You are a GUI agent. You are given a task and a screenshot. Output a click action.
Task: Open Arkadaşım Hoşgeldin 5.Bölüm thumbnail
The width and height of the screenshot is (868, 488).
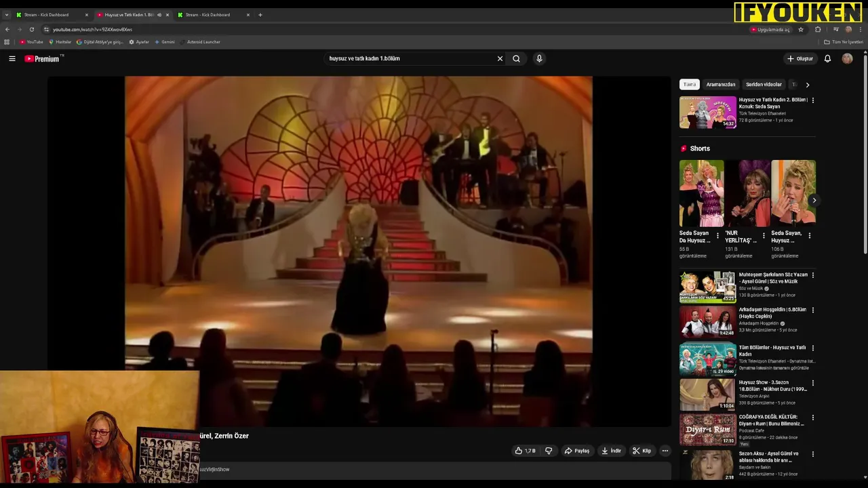[708, 323]
